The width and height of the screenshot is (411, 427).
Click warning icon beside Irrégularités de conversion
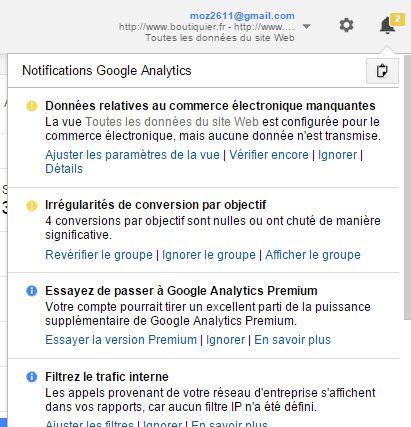coord(32,205)
